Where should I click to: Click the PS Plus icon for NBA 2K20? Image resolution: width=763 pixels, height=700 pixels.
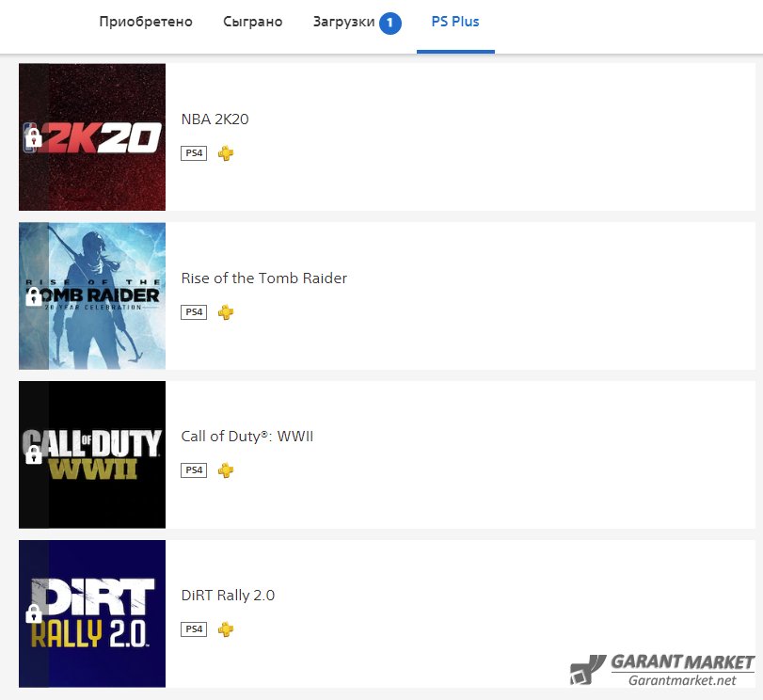pyautogui.click(x=226, y=153)
